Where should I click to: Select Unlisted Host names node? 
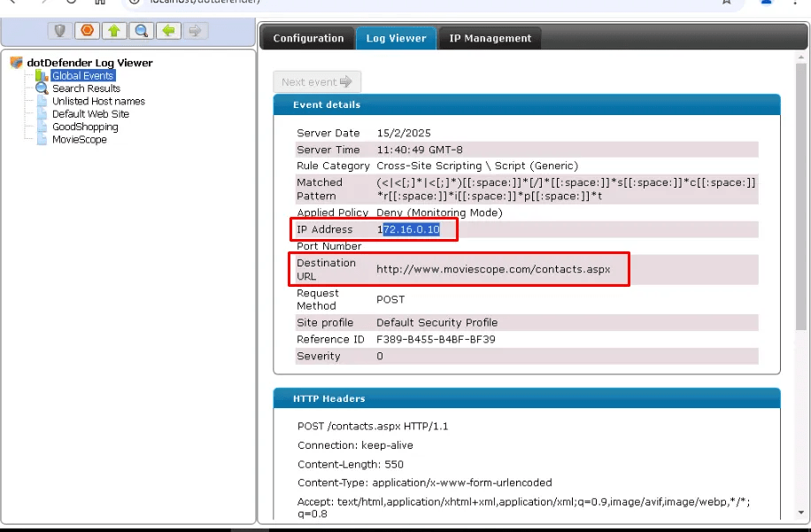[x=97, y=101]
